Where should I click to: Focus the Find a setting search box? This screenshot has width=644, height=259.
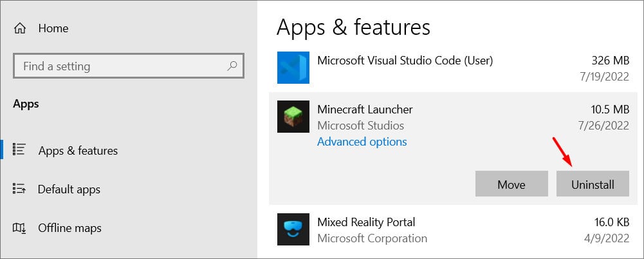[129, 66]
